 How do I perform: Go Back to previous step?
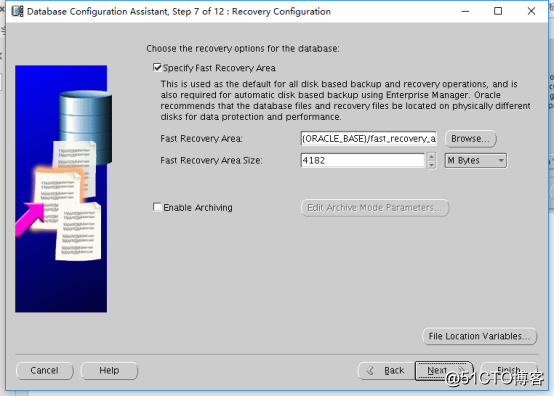point(386,371)
